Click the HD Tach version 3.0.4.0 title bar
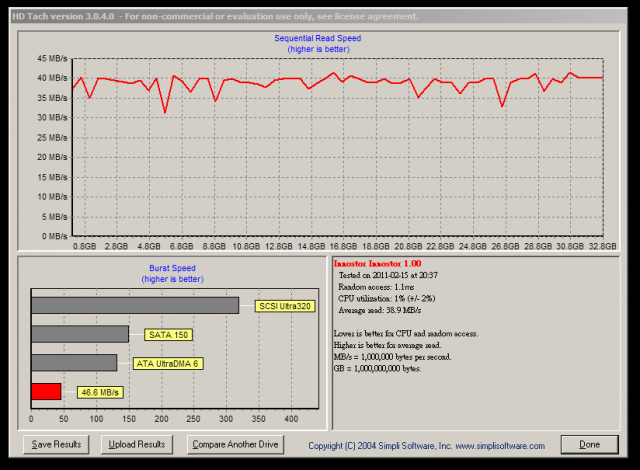640x470 pixels. tap(318, 16)
